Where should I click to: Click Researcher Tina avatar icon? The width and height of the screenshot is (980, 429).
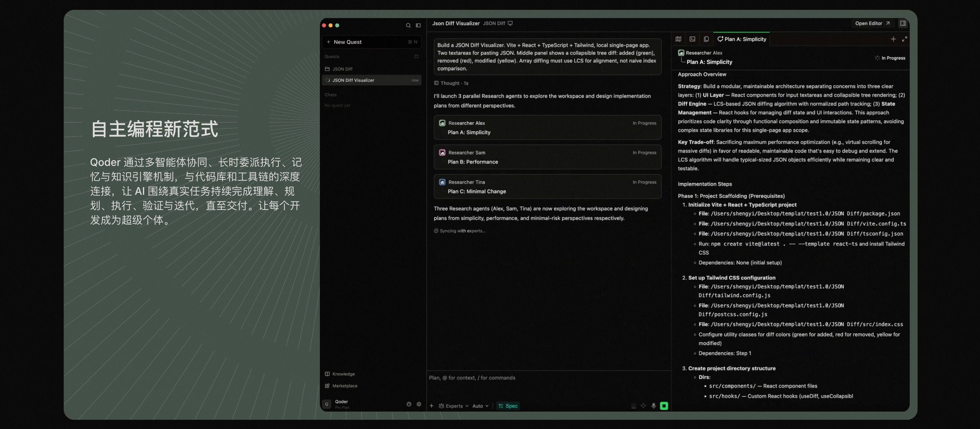click(x=442, y=182)
